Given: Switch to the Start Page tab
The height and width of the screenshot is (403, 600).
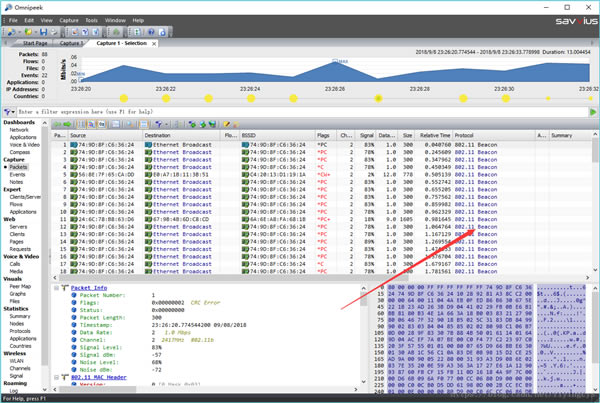Looking at the screenshot, I should point(34,43).
